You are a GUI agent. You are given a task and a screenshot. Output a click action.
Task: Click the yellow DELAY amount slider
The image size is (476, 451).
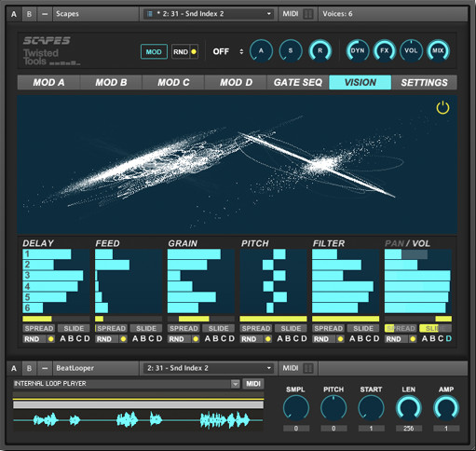tap(56, 319)
